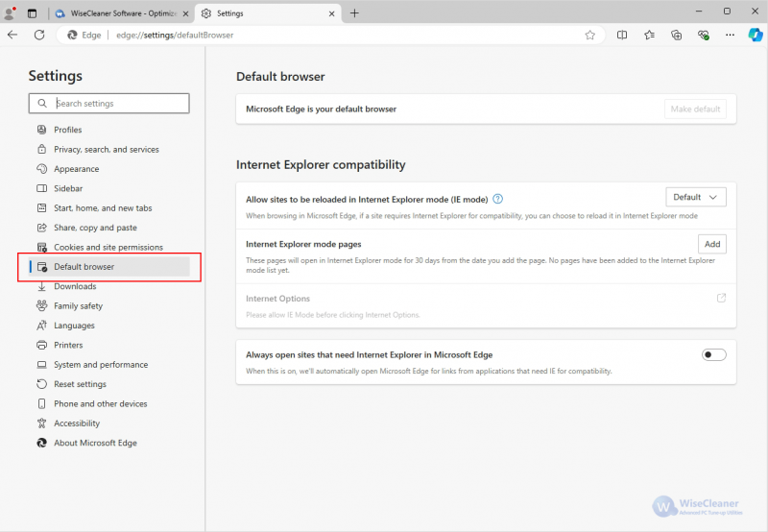This screenshot has width=768, height=532.
Task: Select Default browser in sidebar
Action: pyautogui.click(x=109, y=267)
